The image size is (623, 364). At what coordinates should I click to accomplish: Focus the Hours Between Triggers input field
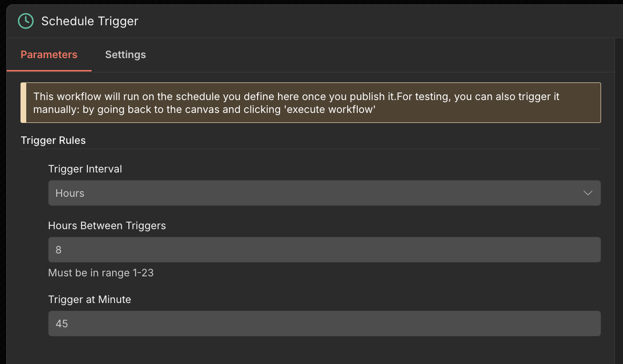(324, 250)
